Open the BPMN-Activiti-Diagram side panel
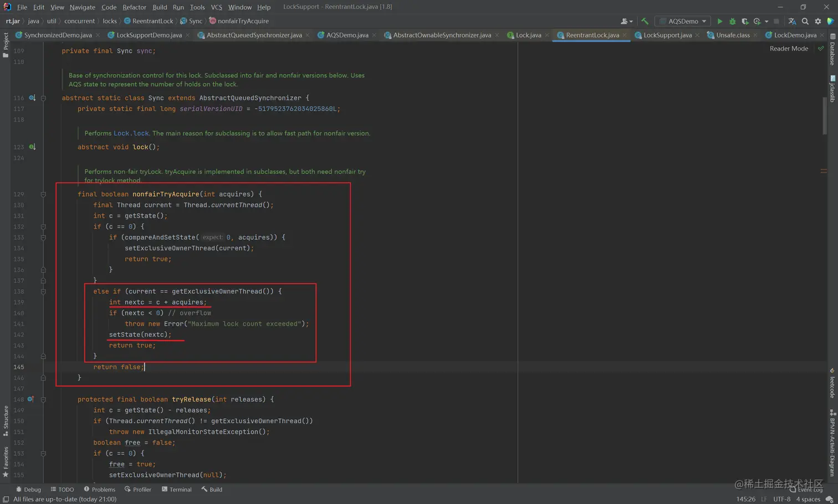 (832, 443)
